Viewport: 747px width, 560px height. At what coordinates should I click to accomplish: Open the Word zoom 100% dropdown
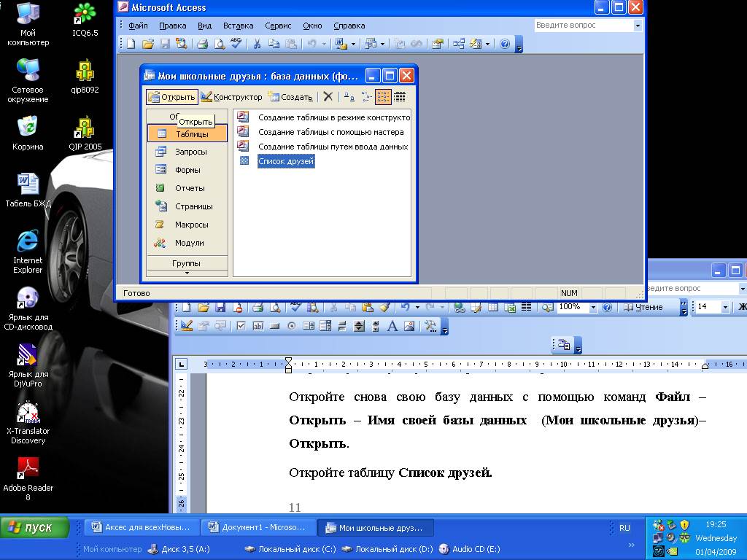click(x=593, y=308)
